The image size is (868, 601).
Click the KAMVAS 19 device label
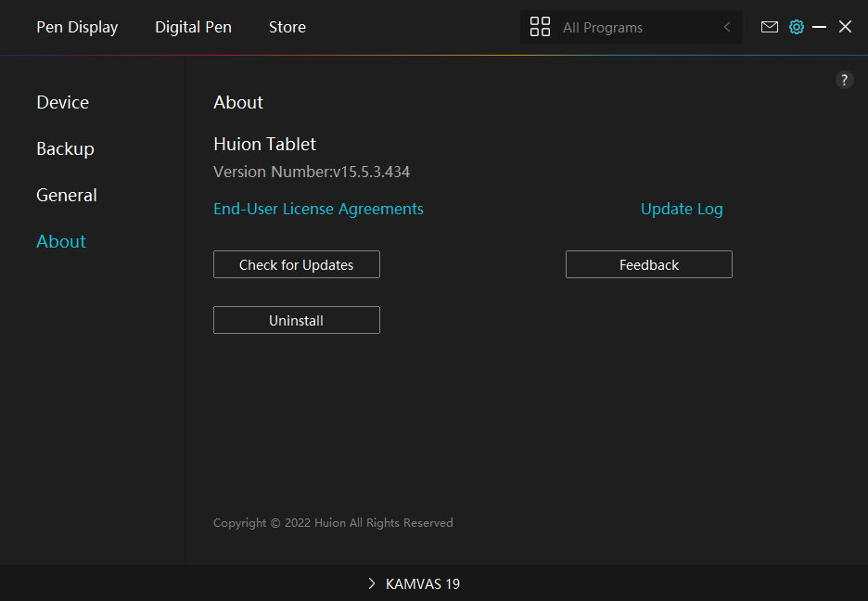click(422, 584)
